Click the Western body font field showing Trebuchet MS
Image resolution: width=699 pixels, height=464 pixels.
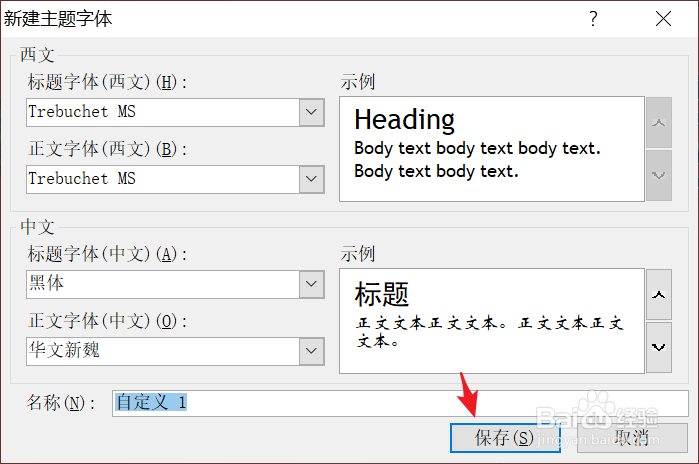point(163,179)
